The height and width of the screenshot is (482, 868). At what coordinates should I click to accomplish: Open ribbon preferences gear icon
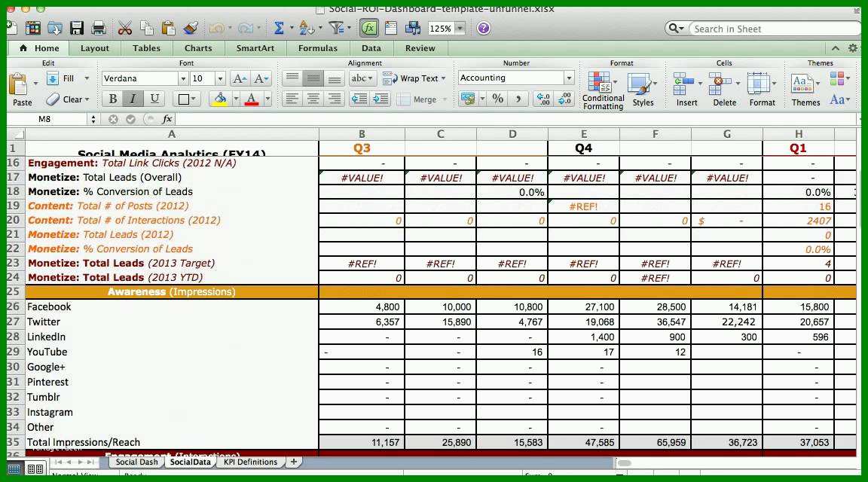point(853,48)
